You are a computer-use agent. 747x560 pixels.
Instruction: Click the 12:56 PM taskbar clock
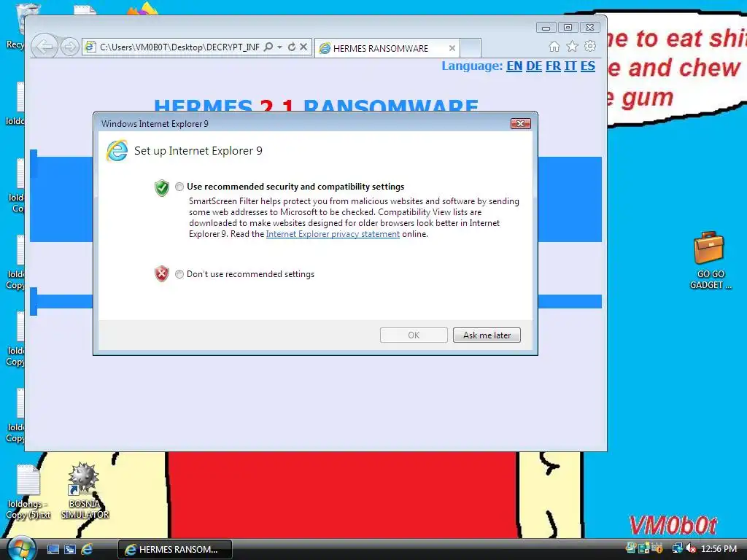click(x=719, y=549)
